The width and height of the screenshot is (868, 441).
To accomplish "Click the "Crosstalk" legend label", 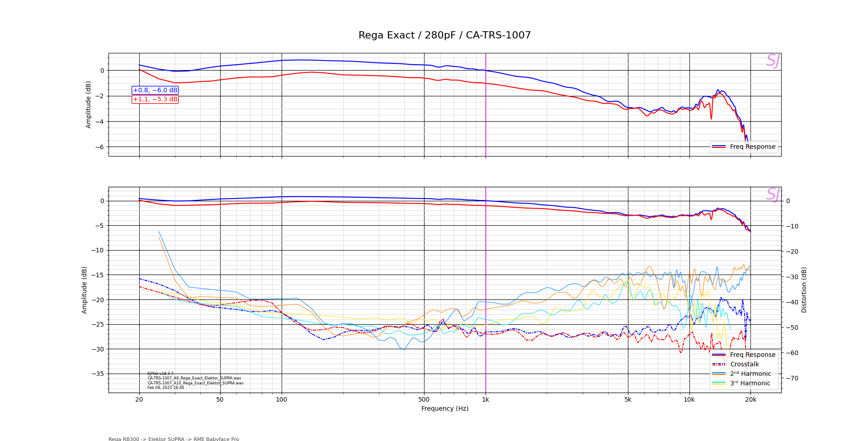I will click(x=745, y=364).
